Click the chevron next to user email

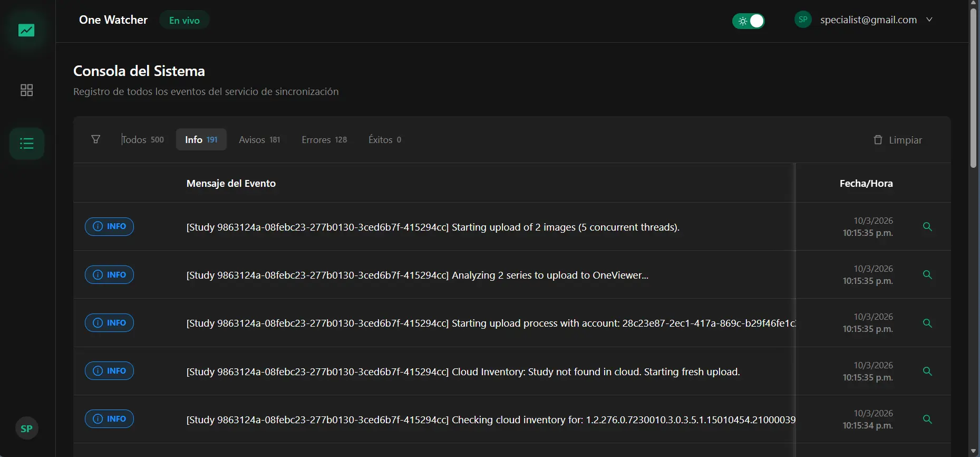click(x=929, y=20)
